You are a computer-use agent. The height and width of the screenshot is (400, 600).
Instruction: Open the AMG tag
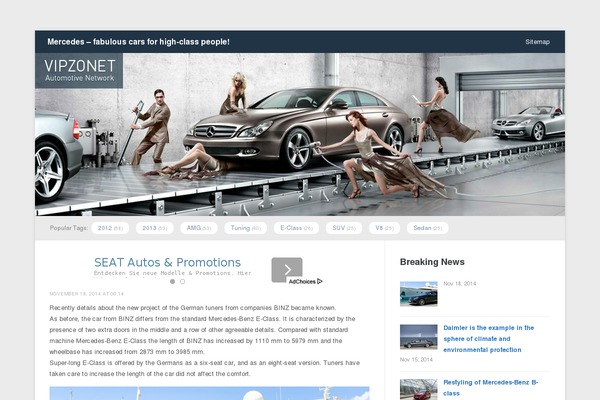[199, 228]
